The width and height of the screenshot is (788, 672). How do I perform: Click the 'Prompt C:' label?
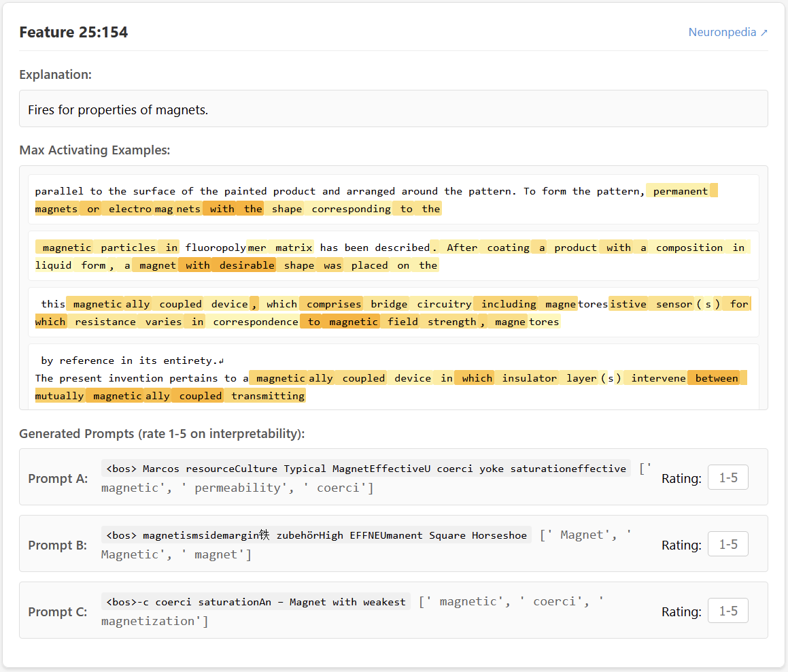(58, 611)
